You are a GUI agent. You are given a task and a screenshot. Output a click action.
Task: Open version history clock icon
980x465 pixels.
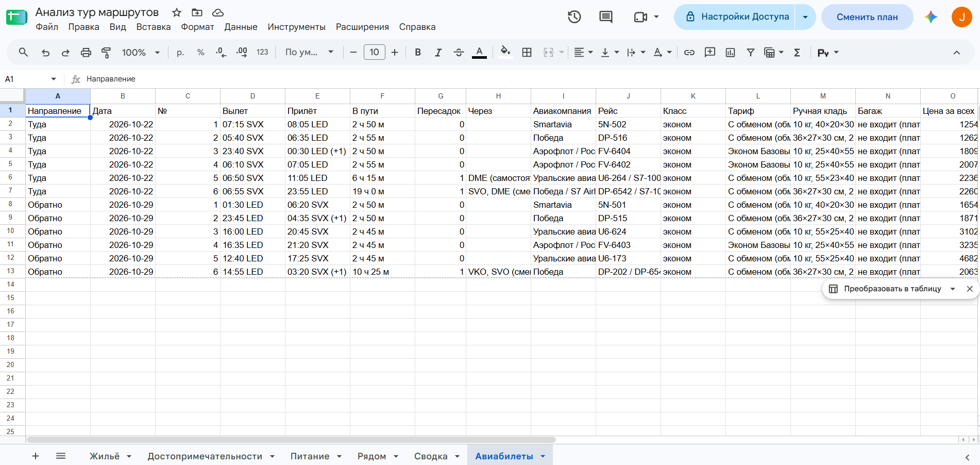pos(575,17)
